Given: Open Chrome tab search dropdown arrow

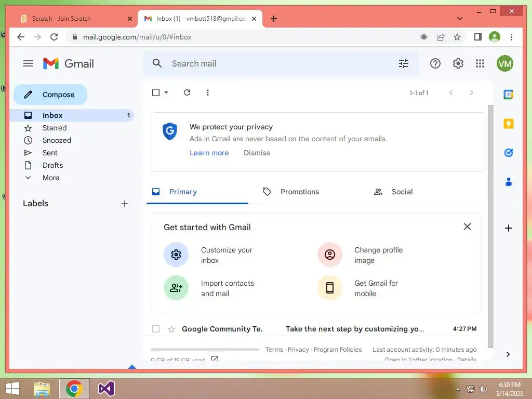Looking at the screenshot, I should [459, 19].
